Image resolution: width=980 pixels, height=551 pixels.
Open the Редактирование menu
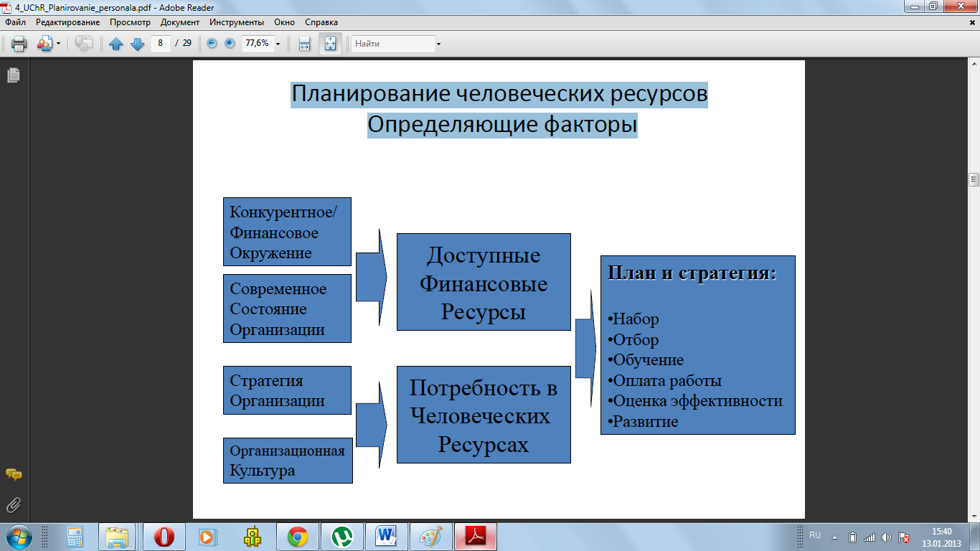68,22
